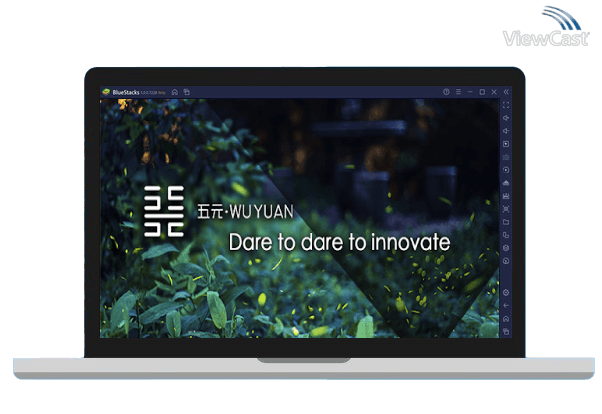602x414 pixels.
Task: Open the BlueStacks home screen icon in title bar
Action: click(175, 92)
